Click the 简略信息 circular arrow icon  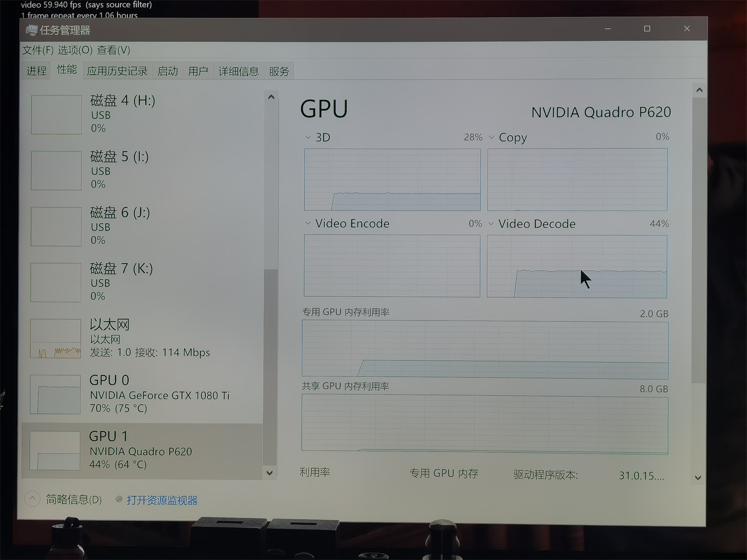[32, 498]
